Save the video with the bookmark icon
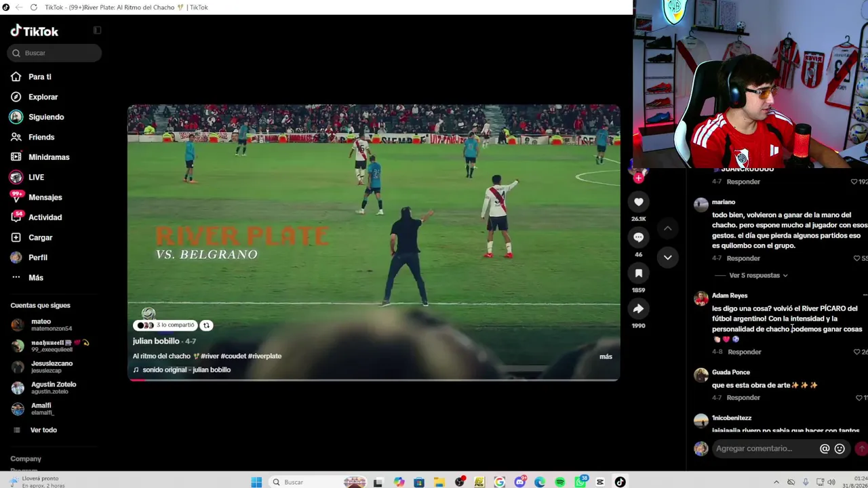The width and height of the screenshot is (868, 488). (638, 273)
